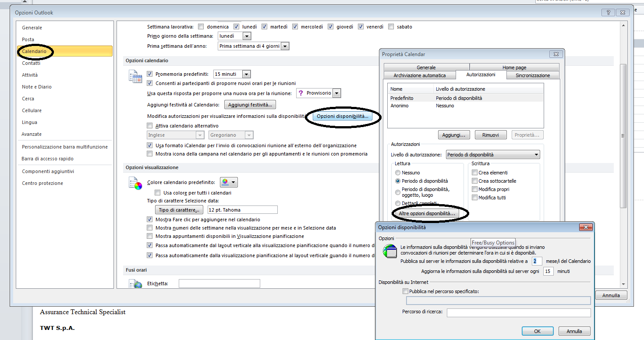Select the Nessuno read permission radio
The height and width of the screenshot is (340, 644).
point(398,173)
